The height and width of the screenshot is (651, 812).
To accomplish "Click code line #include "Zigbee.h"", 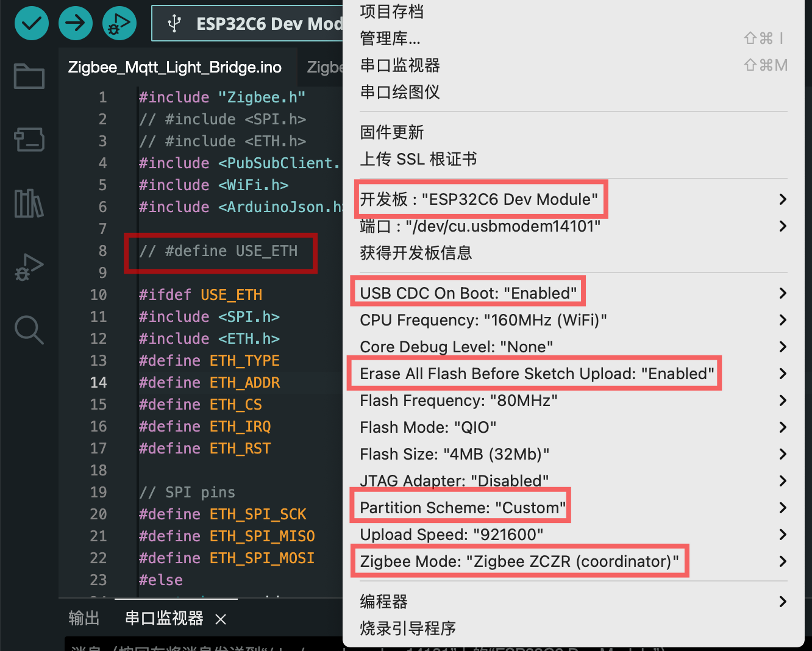I will click(222, 98).
